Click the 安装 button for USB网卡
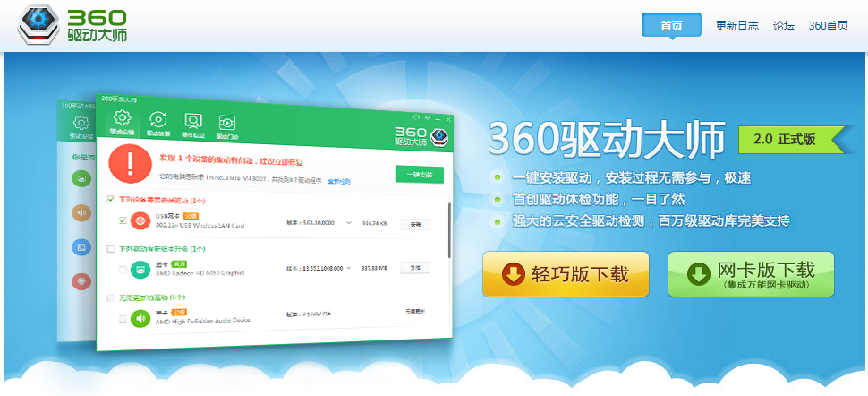 click(x=415, y=224)
